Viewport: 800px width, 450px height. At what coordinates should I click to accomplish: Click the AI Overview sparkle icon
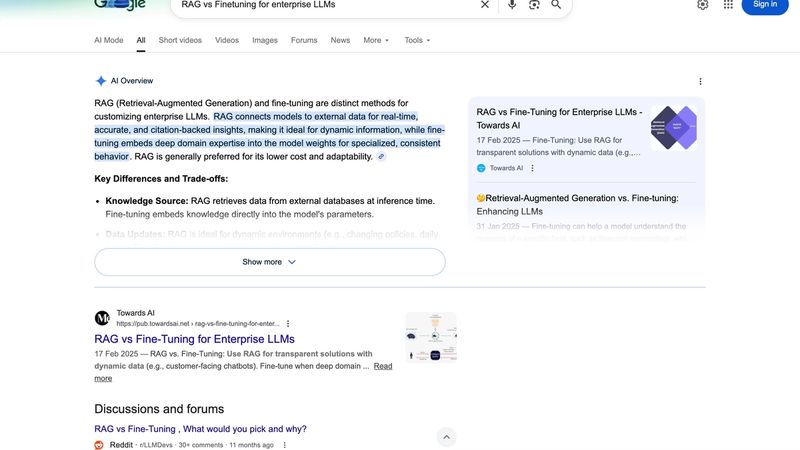point(101,81)
